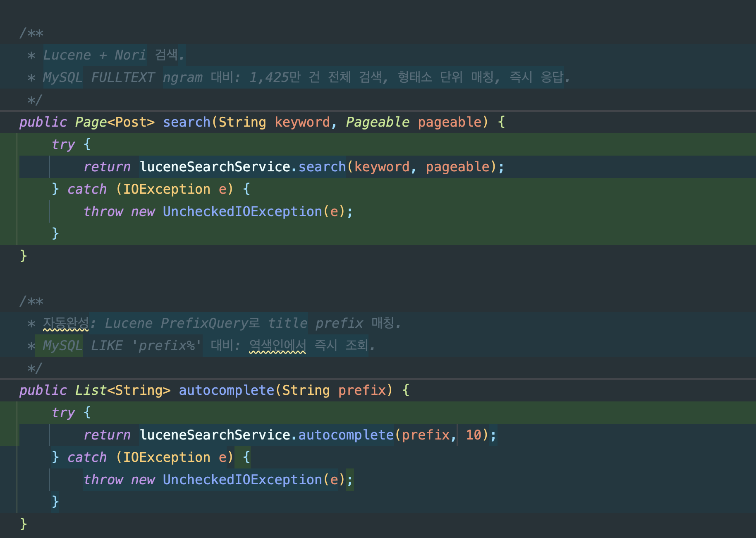Screen dimensions: 756x538
Task: Click the word Nori in the first comment
Action: 130,55
